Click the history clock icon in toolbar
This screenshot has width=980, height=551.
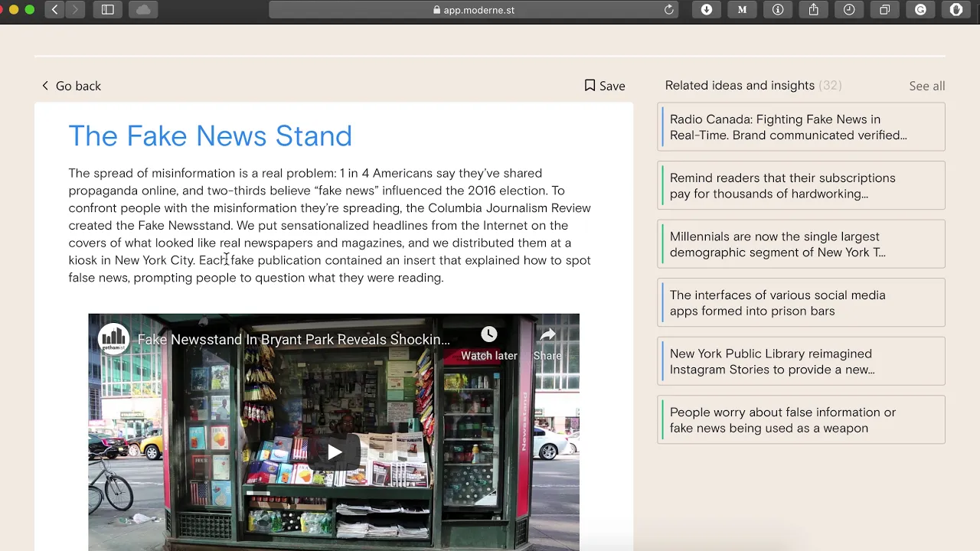tap(849, 9)
